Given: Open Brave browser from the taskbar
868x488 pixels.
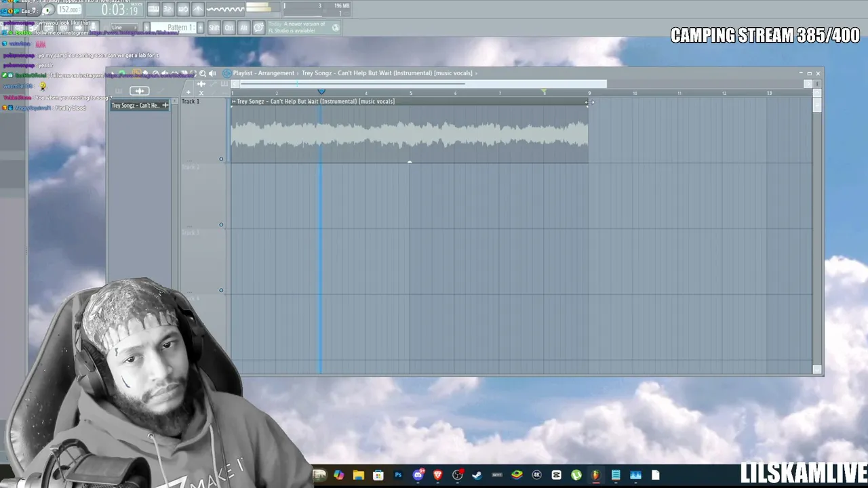Looking at the screenshot, I should pyautogui.click(x=437, y=475).
